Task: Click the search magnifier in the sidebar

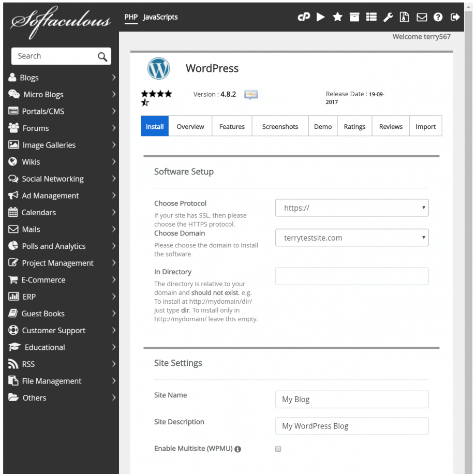Action: tap(103, 56)
